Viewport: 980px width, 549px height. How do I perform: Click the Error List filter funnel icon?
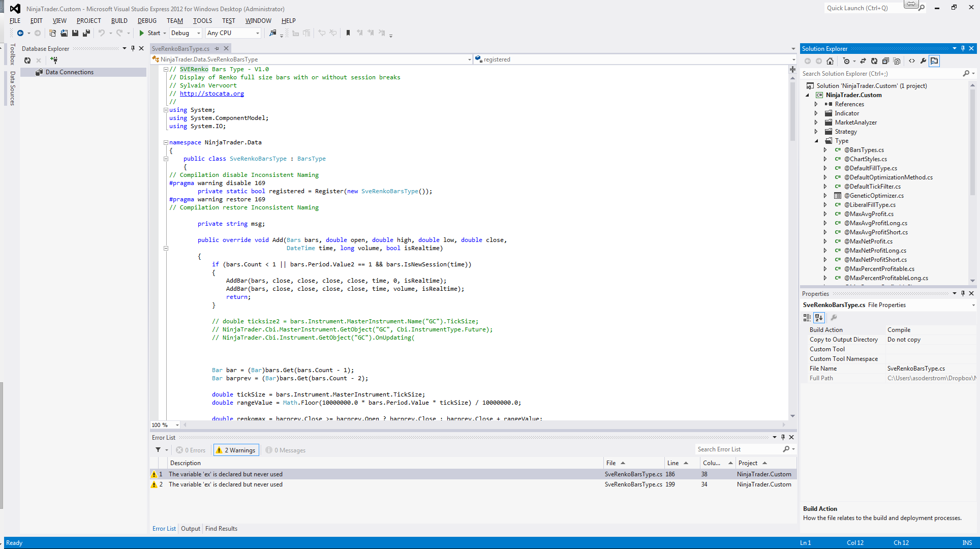click(x=158, y=450)
